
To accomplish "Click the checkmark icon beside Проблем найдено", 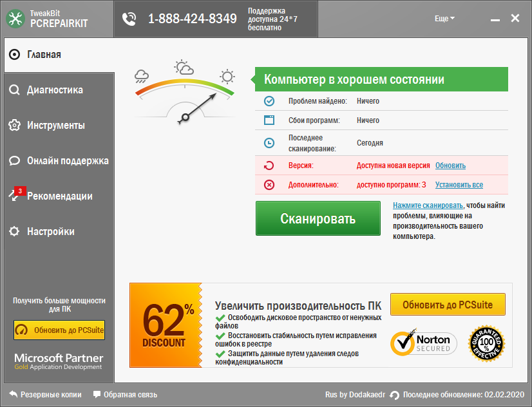I will click(269, 101).
